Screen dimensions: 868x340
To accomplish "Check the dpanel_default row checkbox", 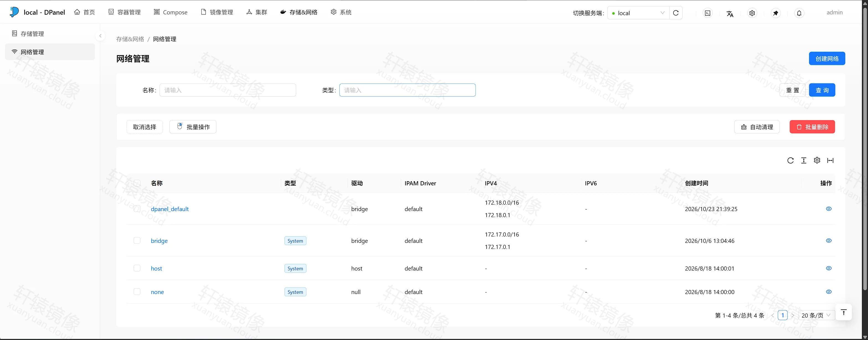I will coord(137,209).
